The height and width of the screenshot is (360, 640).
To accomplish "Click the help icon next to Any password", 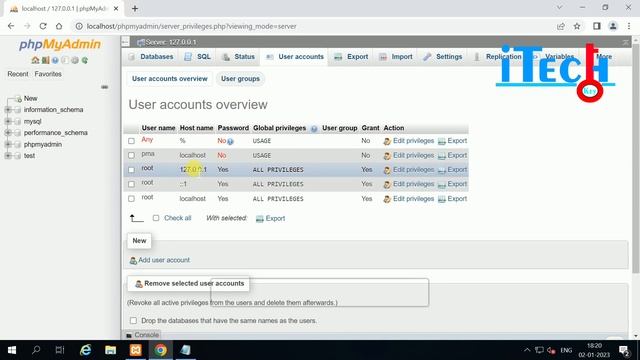I will [x=230, y=142].
